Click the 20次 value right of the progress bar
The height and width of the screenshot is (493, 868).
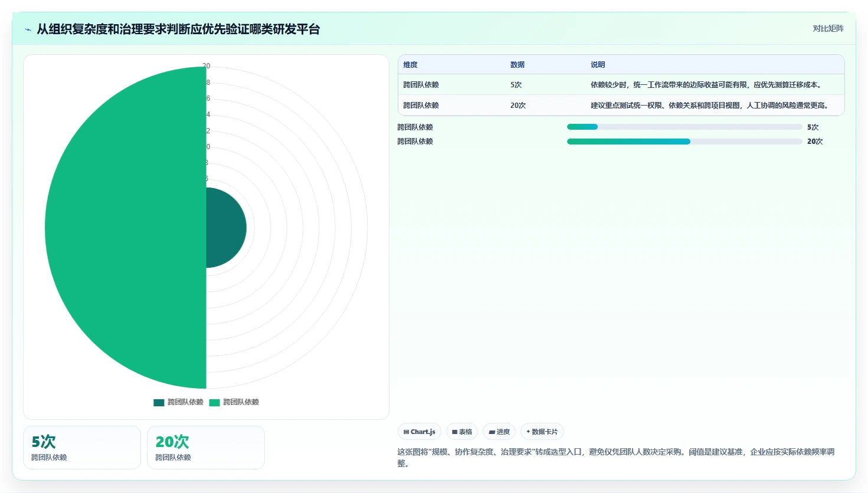coord(815,142)
